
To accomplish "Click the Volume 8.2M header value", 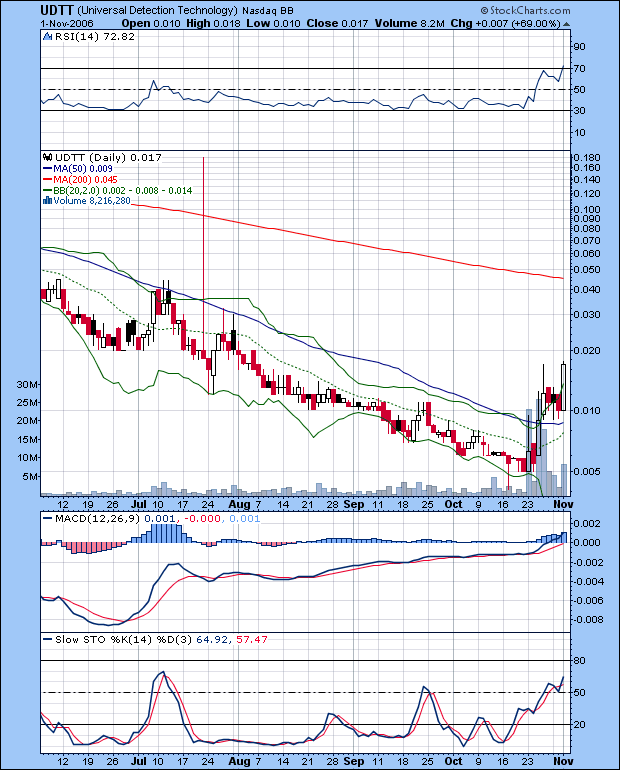I will pos(410,24).
